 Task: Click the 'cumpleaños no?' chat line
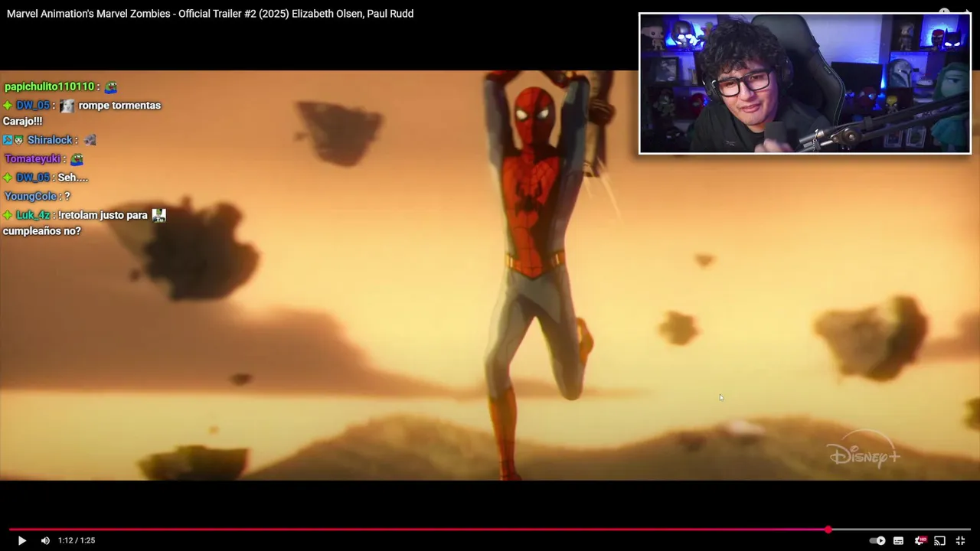[41, 230]
